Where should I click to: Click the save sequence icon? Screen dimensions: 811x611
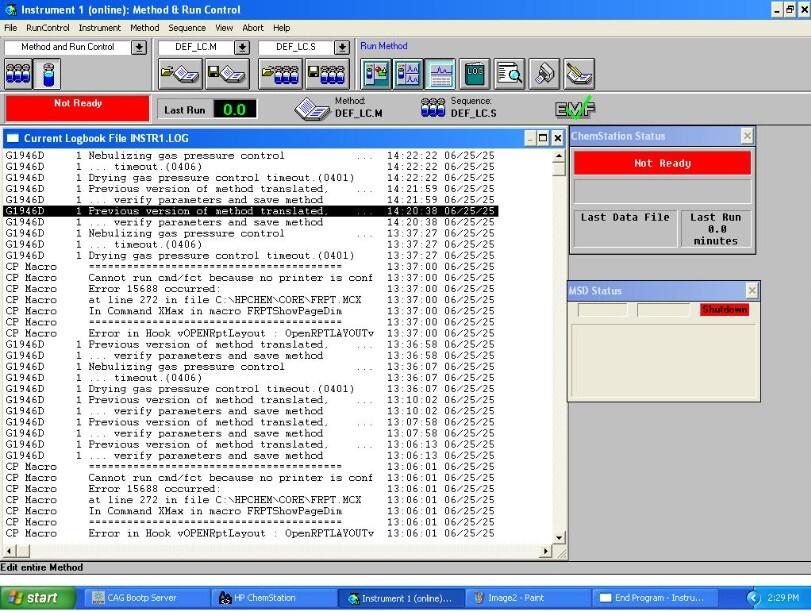(326, 73)
